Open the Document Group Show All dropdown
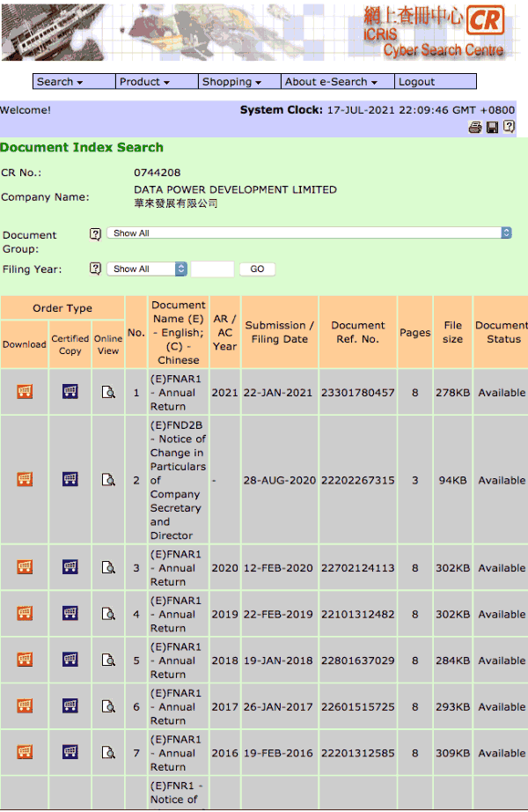528x812 pixels. tap(309, 233)
